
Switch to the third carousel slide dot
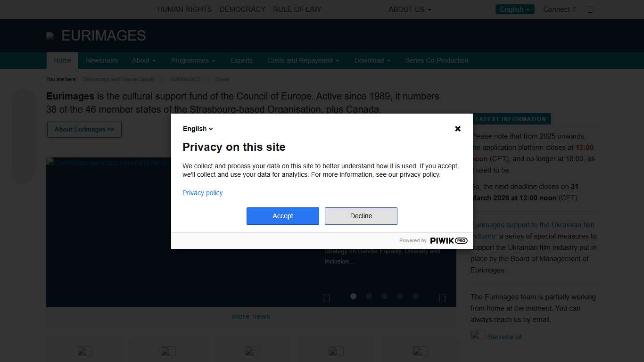pos(384,296)
